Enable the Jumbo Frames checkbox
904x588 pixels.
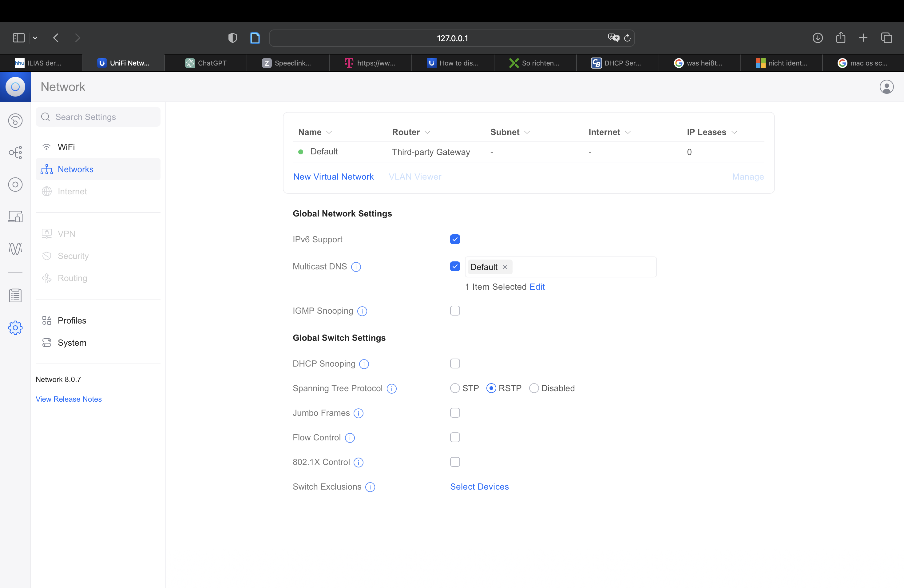(x=455, y=413)
